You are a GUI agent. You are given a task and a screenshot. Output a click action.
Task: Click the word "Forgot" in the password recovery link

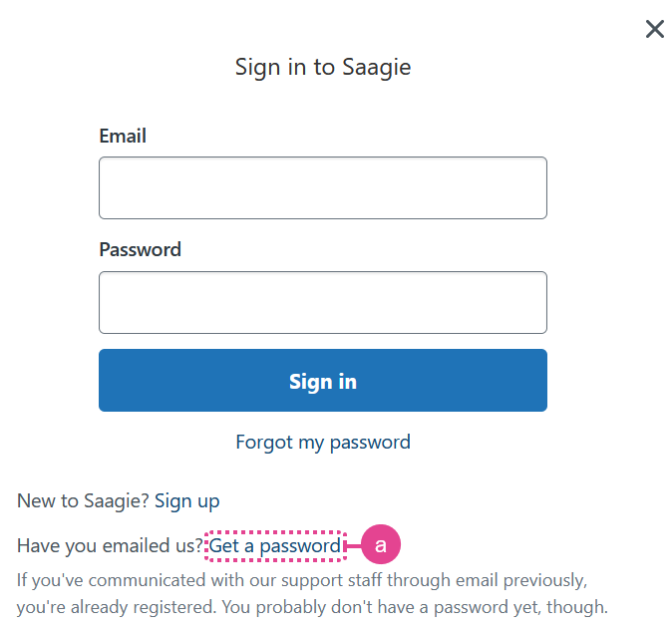point(264,442)
